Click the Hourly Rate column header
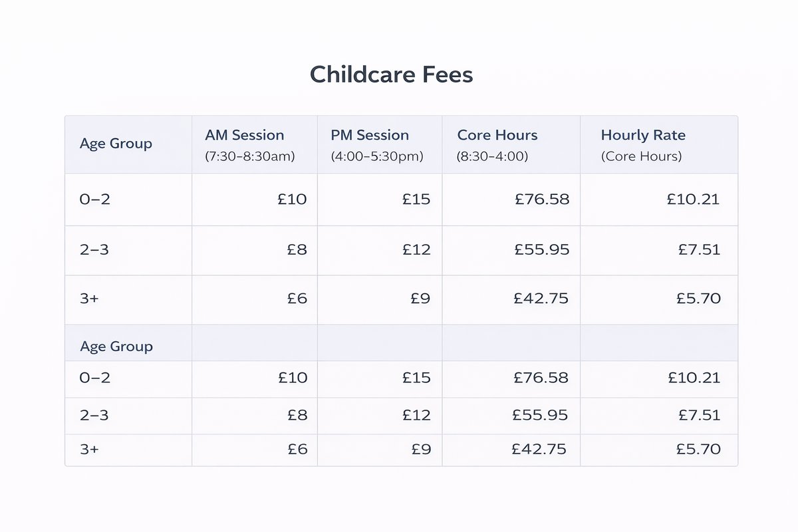Viewport: 798px width, 532px height. pos(643,135)
